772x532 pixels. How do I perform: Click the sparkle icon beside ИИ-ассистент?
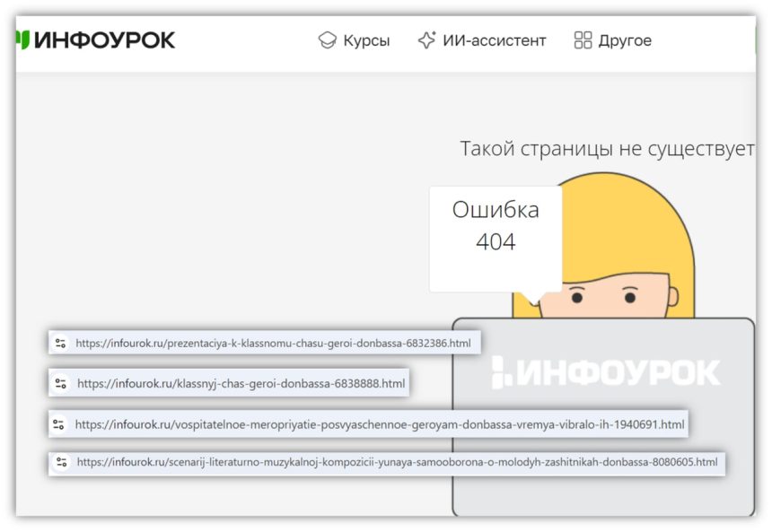pyautogui.click(x=425, y=39)
